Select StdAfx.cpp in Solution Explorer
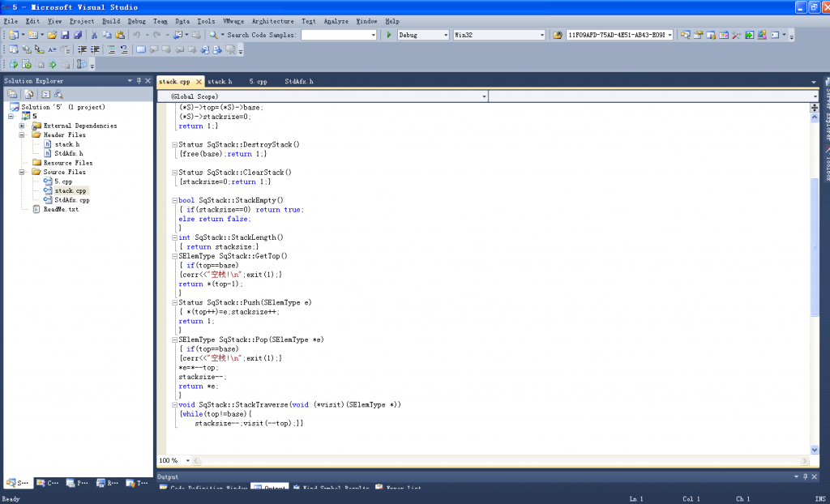This screenshot has height=504, width=830. pyautogui.click(x=72, y=199)
